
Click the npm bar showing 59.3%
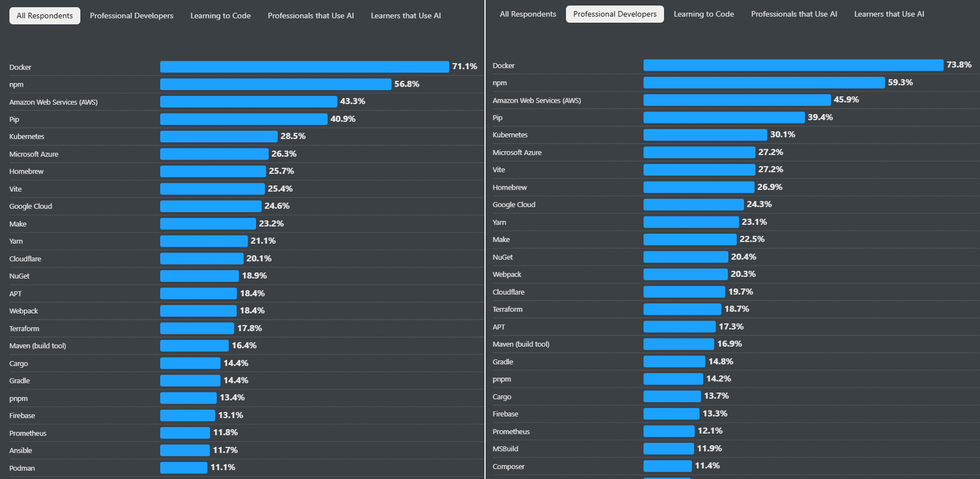[764, 83]
